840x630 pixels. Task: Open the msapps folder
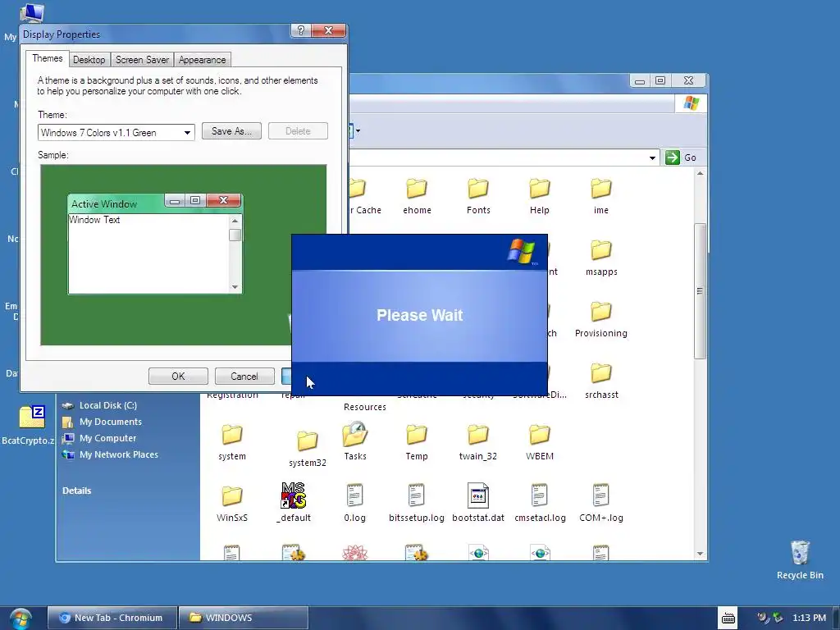pos(601,258)
